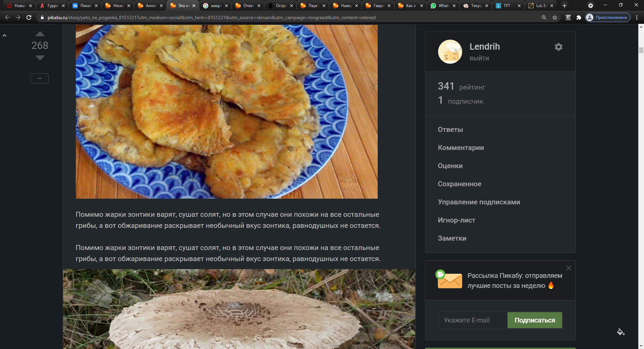Upvote the post with 268 rating
Viewport: 644px width, 349px height.
[40, 34]
